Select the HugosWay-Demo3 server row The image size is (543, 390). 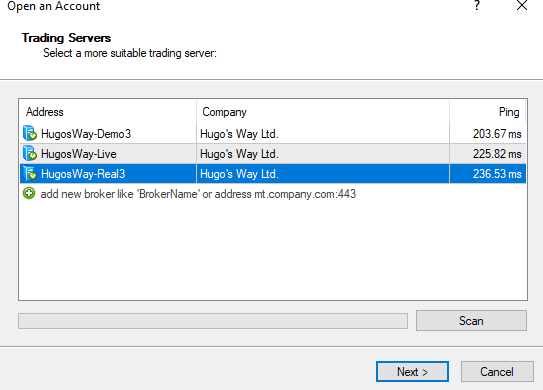[x=273, y=134]
